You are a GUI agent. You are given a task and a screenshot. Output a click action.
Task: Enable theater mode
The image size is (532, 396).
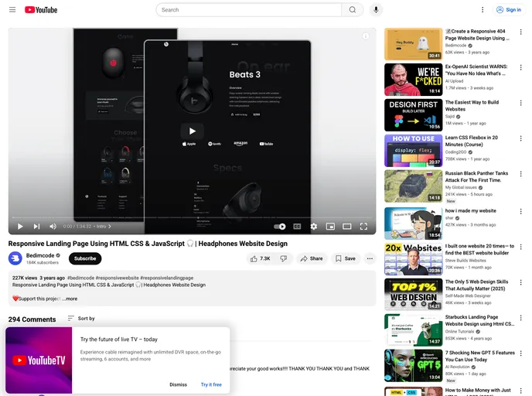coord(346,227)
